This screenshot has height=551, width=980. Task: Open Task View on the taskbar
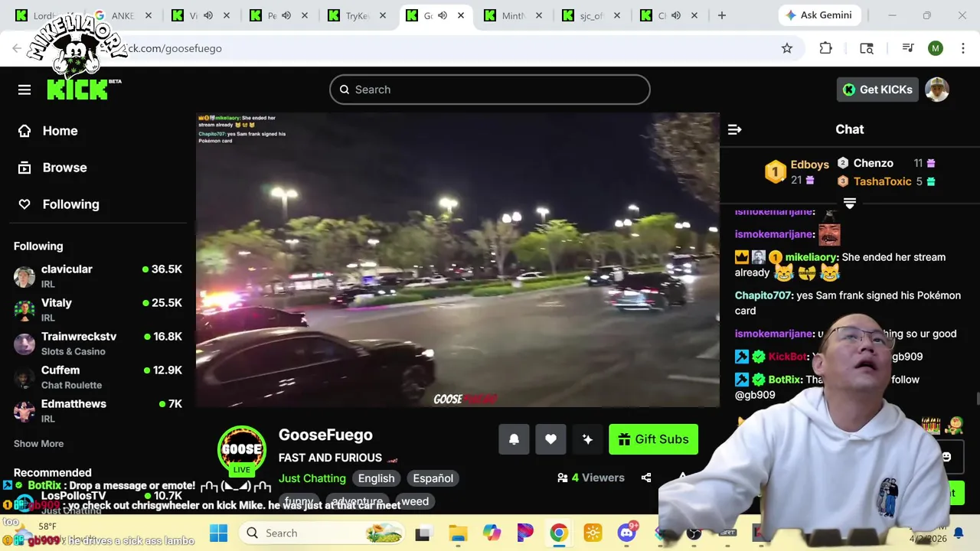point(423,533)
